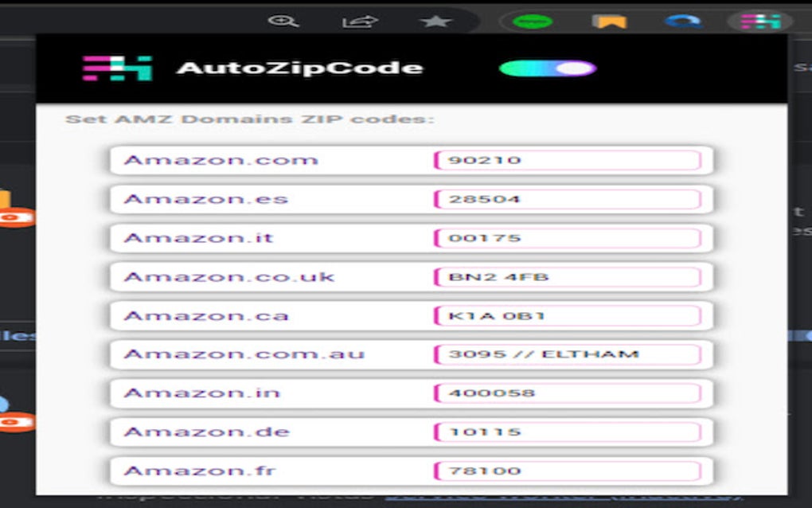Click the Amazon.es zip field 28504
Screen dimensions: 812x508
click(568, 199)
